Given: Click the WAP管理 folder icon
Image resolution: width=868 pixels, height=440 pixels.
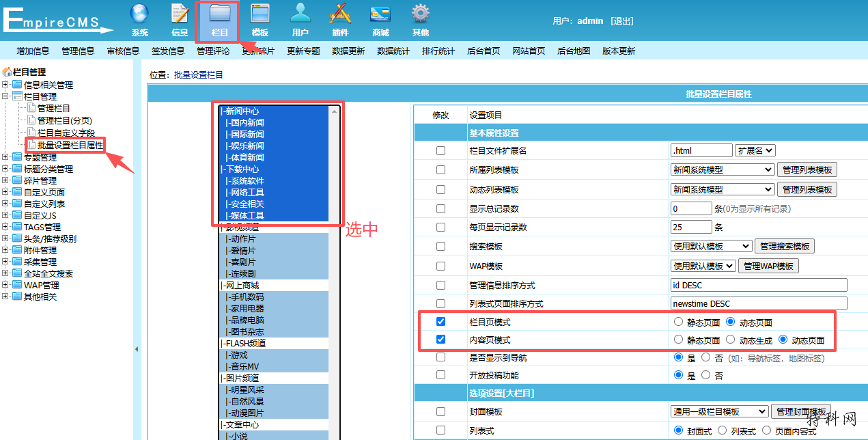Looking at the screenshot, I should tap(17, 285).
